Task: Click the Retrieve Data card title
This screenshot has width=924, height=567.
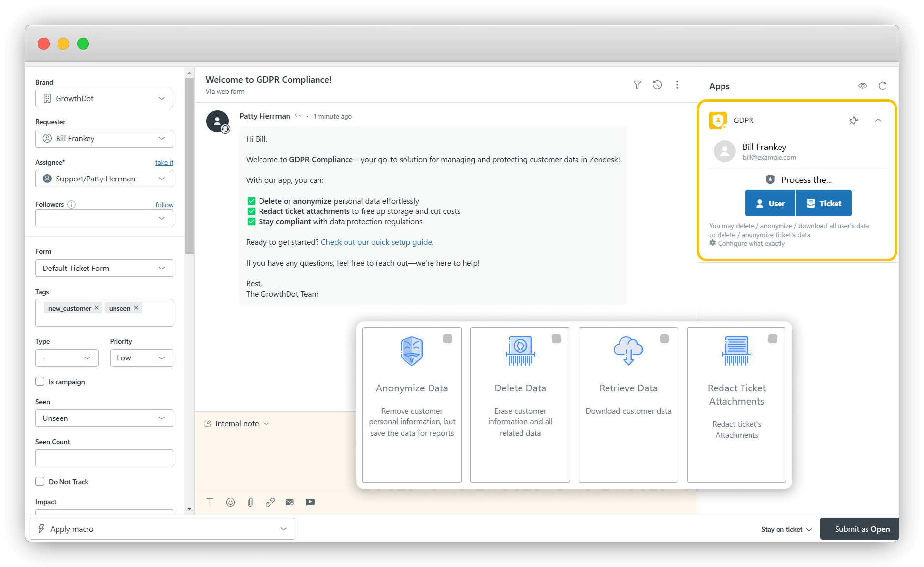Action: click(x=628, y=388)
